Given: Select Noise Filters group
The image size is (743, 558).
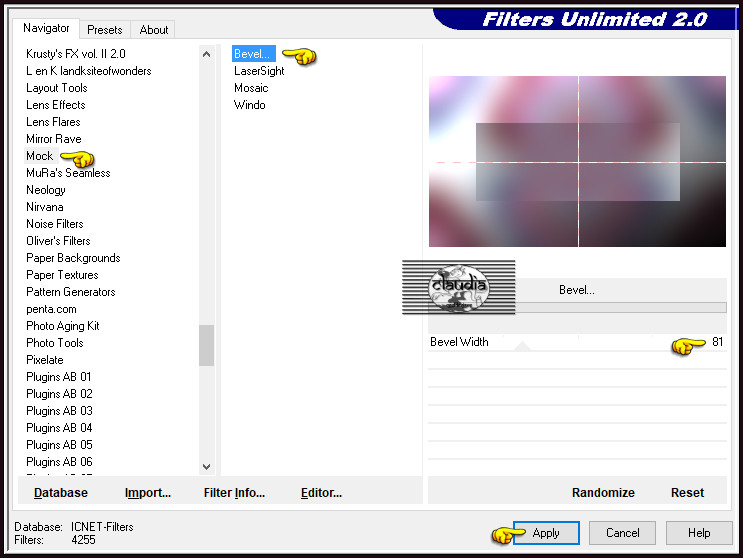Looking at the screenshot, I should (x=55, y=224).
